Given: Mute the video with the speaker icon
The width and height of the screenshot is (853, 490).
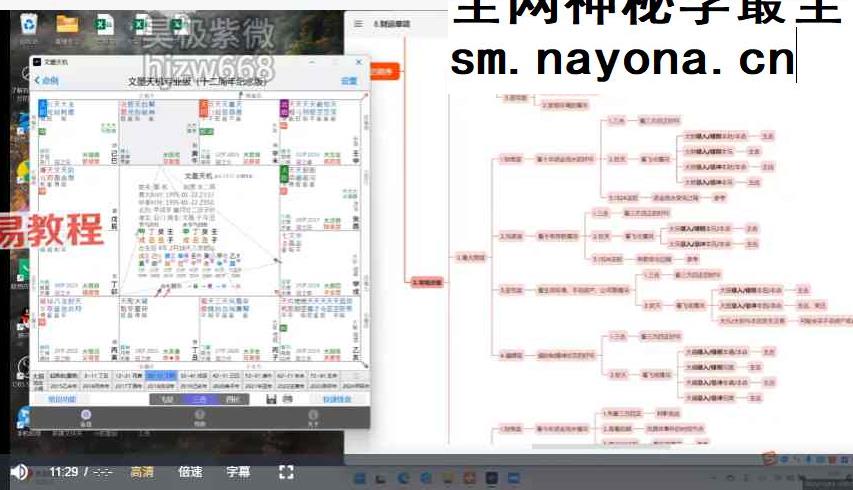Looking at the screenshot, I should [x=19, y=472].
